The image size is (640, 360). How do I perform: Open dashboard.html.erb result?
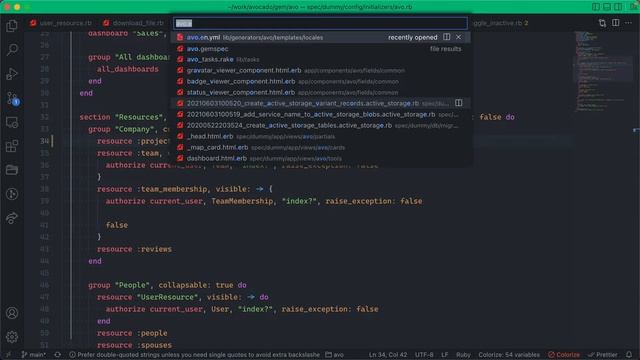coord(320,158)
